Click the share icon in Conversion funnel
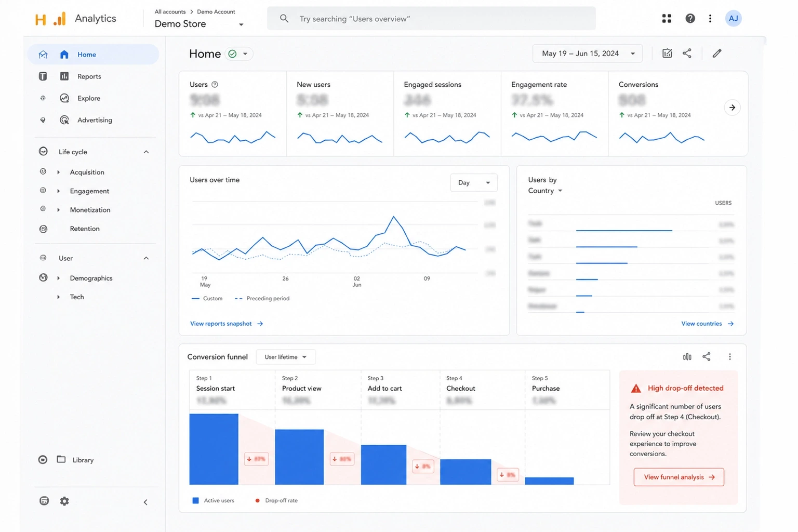This screenshot has width=798, height=532. [707, 357]
